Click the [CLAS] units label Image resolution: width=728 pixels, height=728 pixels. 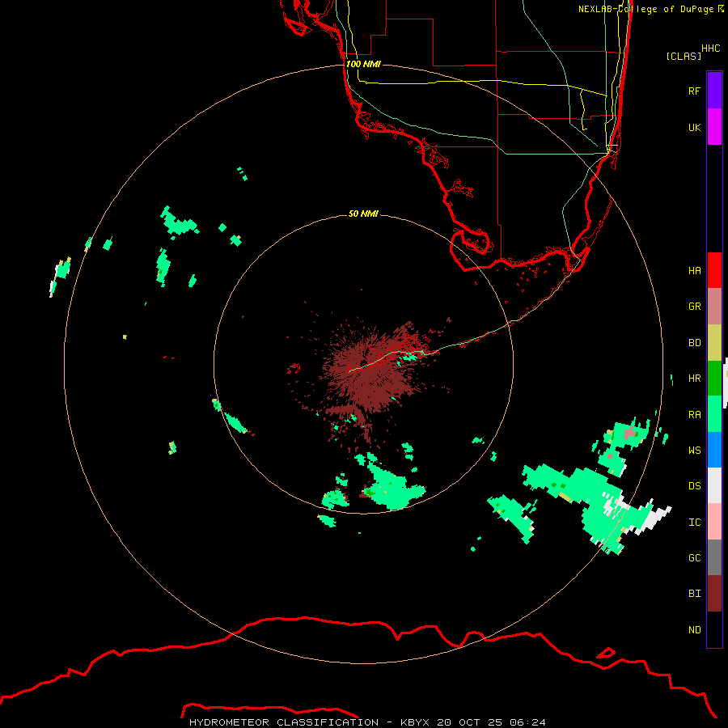point(684,56)
